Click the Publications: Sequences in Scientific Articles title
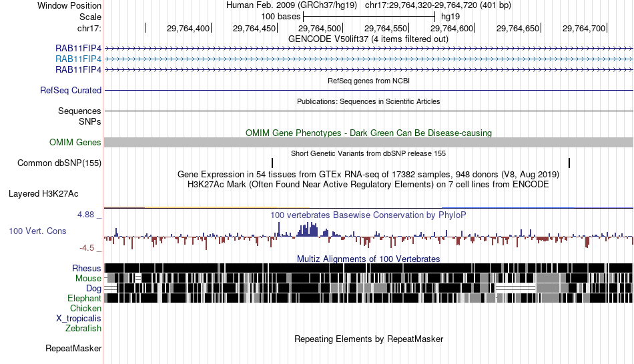Screen dimensions: 634x364 click(x=368, y=101)
